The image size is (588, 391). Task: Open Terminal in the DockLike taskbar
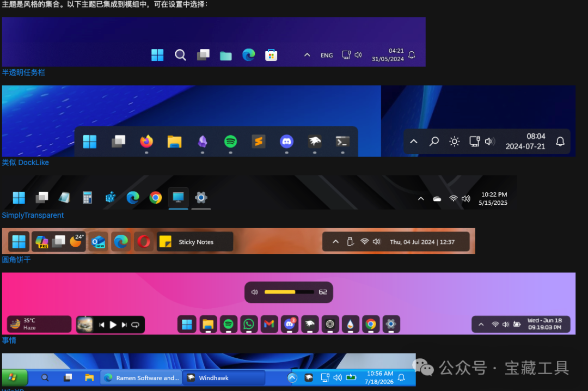click(342, 142)
